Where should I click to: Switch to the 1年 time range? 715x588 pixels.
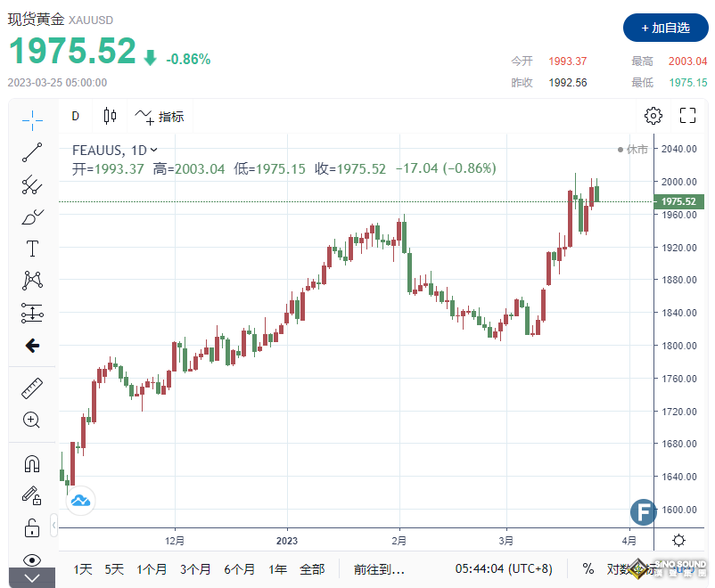[277, 568]
